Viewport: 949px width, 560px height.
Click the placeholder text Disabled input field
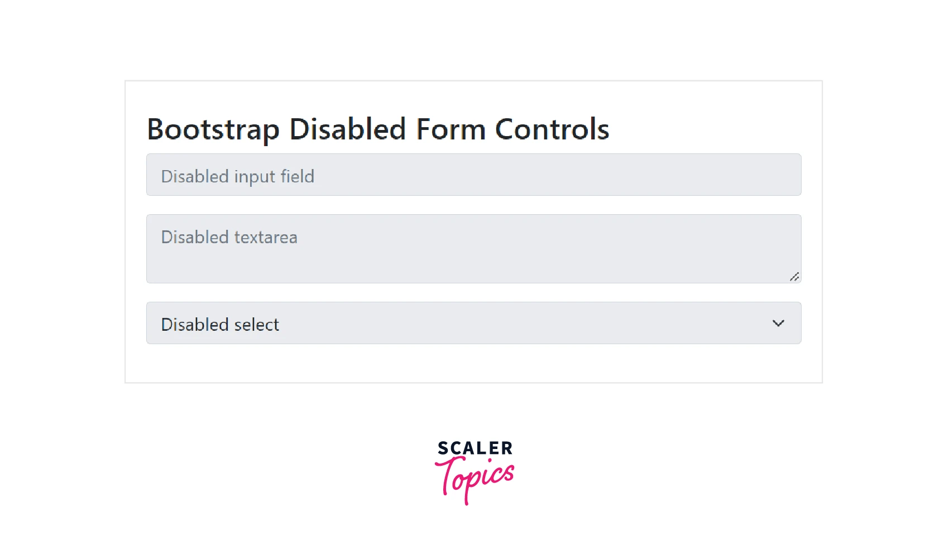tap(237, 176)
